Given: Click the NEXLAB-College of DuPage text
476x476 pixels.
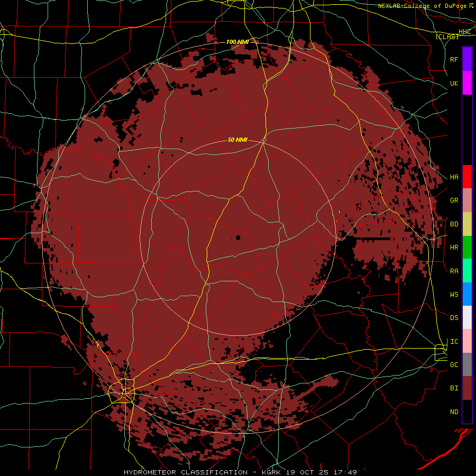Looking at the screenshot, I should coord(423,6).
